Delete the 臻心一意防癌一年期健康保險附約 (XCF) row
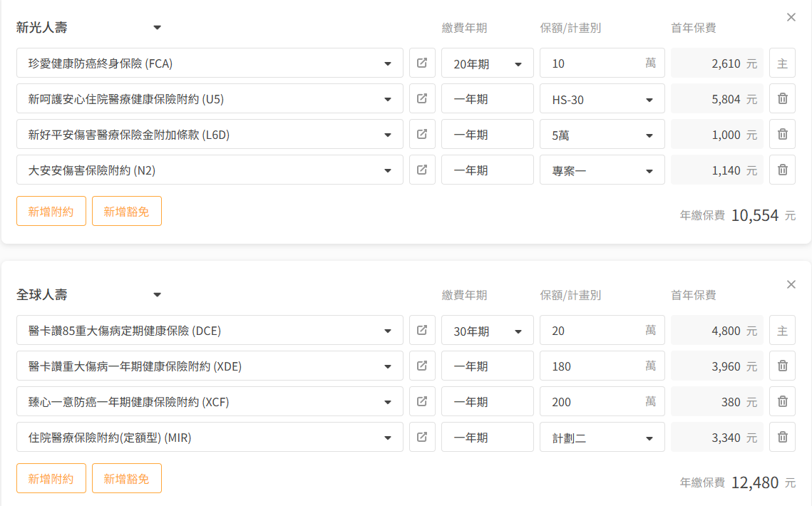This screenshot has height=506, width=812. point(782,401)
